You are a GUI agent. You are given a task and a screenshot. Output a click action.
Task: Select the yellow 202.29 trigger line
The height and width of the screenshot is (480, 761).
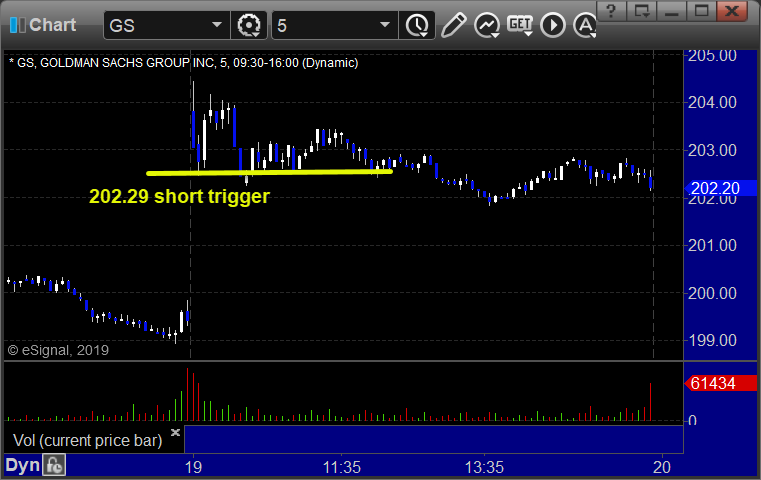[269, 172]
